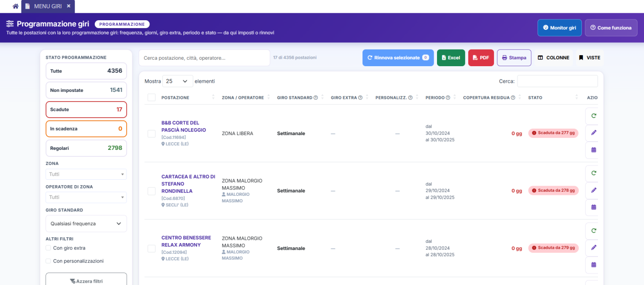Click renew icon for CENTRO BENESSERE row
The height and width of the screenshot is (285, 644).
pos(593,231)
